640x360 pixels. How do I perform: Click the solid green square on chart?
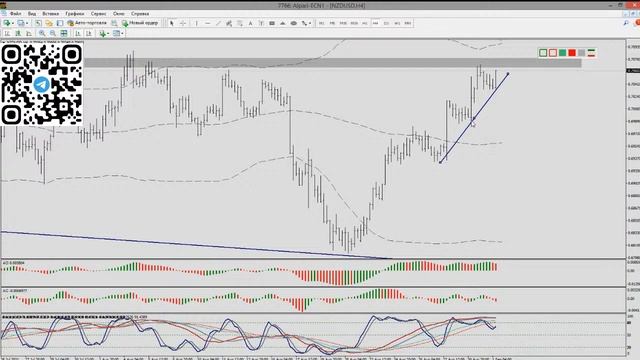click(562, 53)
